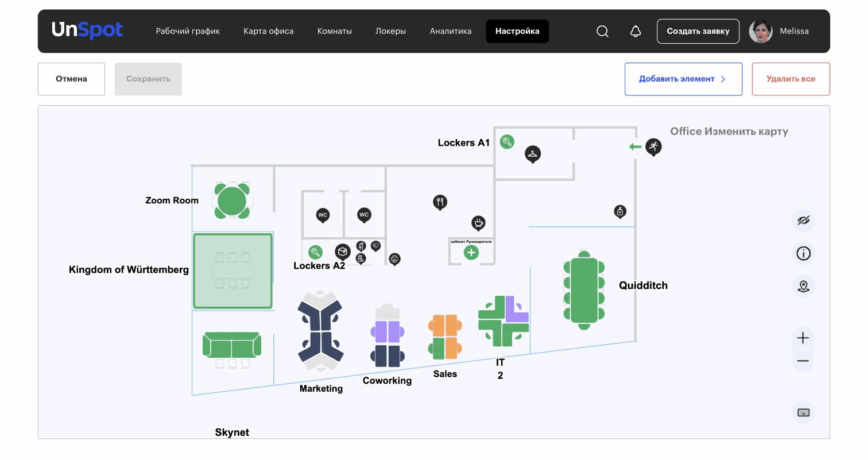This screenshot has width=868, height=460.
Task: Click the printer marker on the map
Action: (x=394, y=259)
